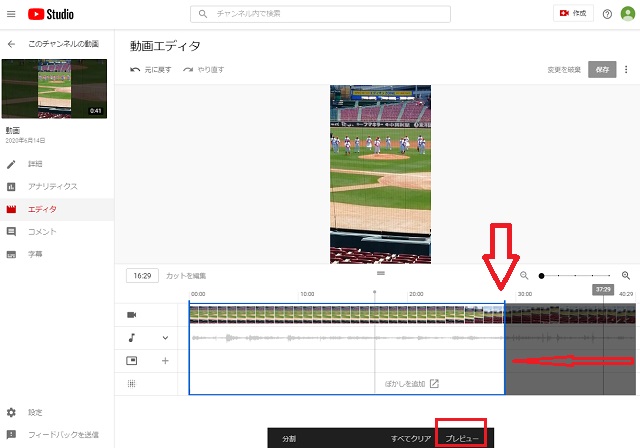
Task: Click the video thumbnail in sidebar
Action: pos(54,89)
